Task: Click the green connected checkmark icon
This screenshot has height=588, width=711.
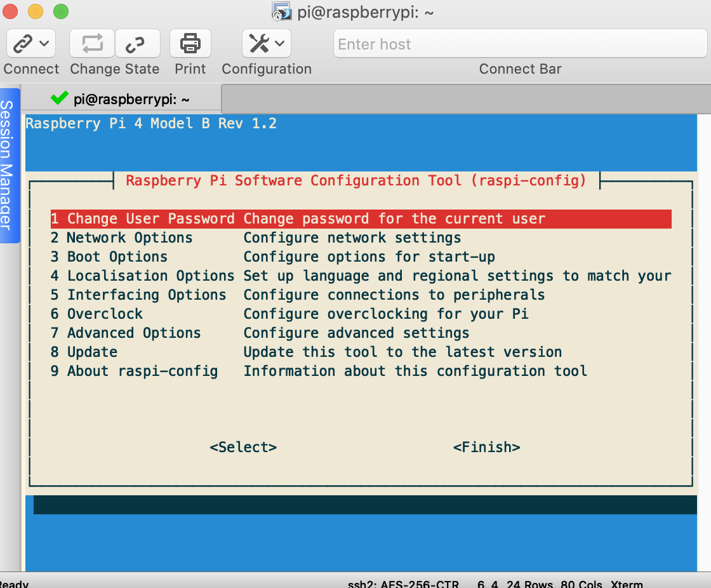Action: (x=60, y=98)
